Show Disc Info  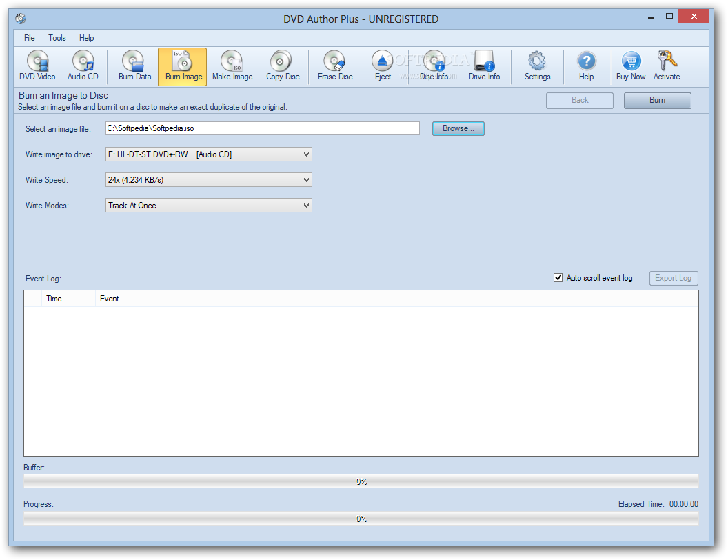[434, 66]
